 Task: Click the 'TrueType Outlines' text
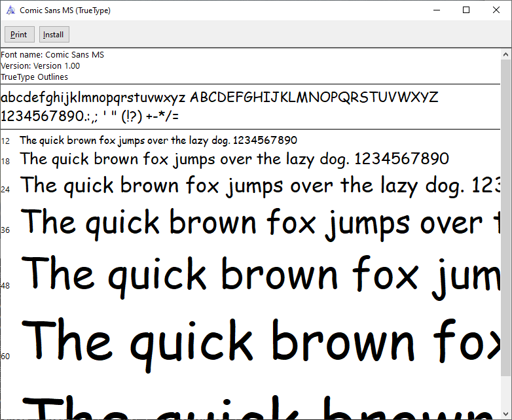34,77
